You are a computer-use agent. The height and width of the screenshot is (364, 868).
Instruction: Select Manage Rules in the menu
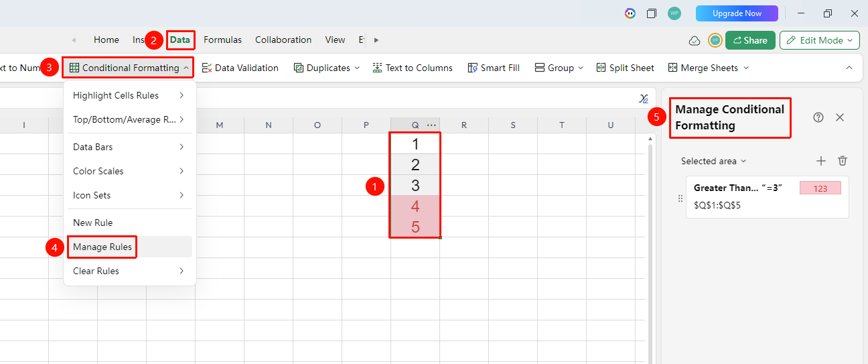pos(129,247)
